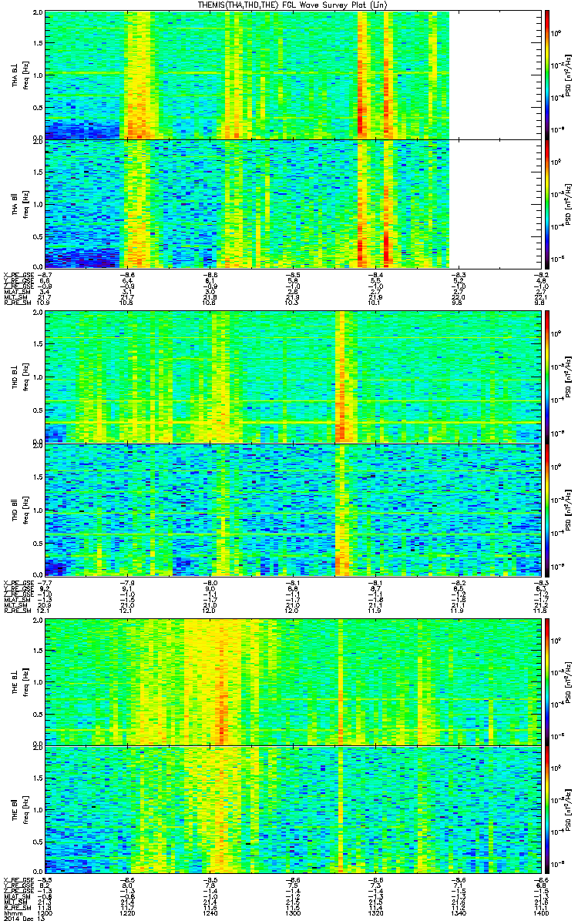
Task: Click the color bar beside THA BL panel
Action: click(546, 74)
